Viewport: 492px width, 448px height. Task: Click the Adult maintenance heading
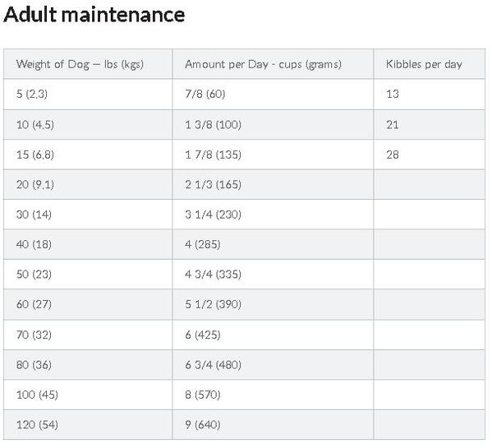pyautogui.click(x=94, y=15)
